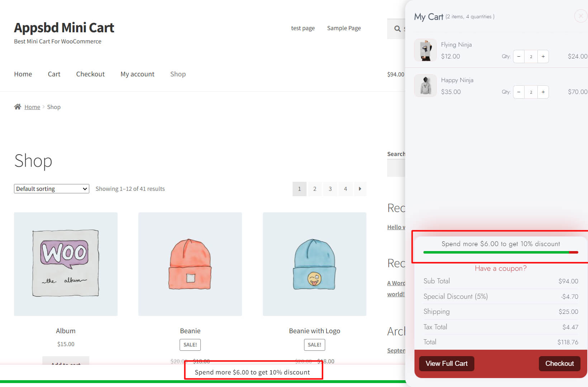
Task: Go to page 3 of results
Action: click(330, 189)
